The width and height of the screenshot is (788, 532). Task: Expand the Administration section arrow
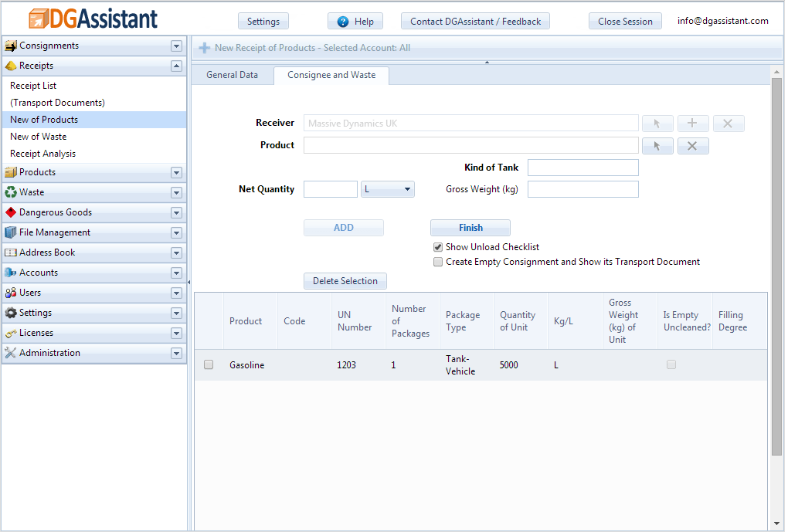(176, 354)
